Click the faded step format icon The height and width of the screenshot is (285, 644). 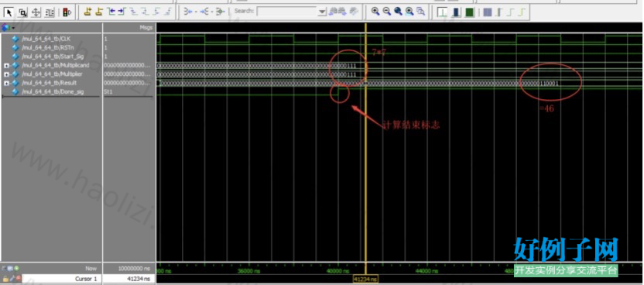[510, 12]
